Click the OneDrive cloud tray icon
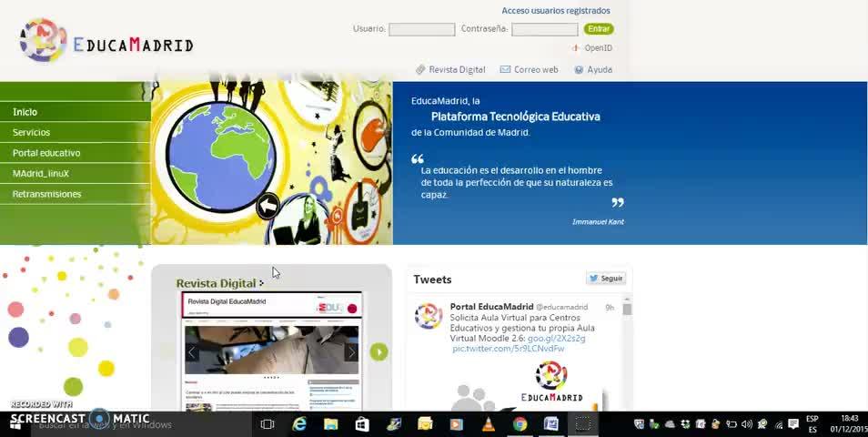Viewport: 868px width, 437px height. [670, 424]
